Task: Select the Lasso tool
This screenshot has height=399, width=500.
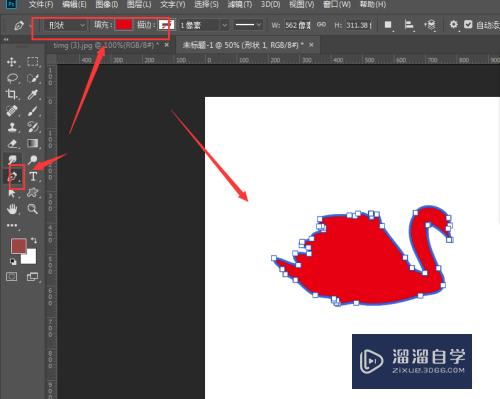Action: (12, 78)
